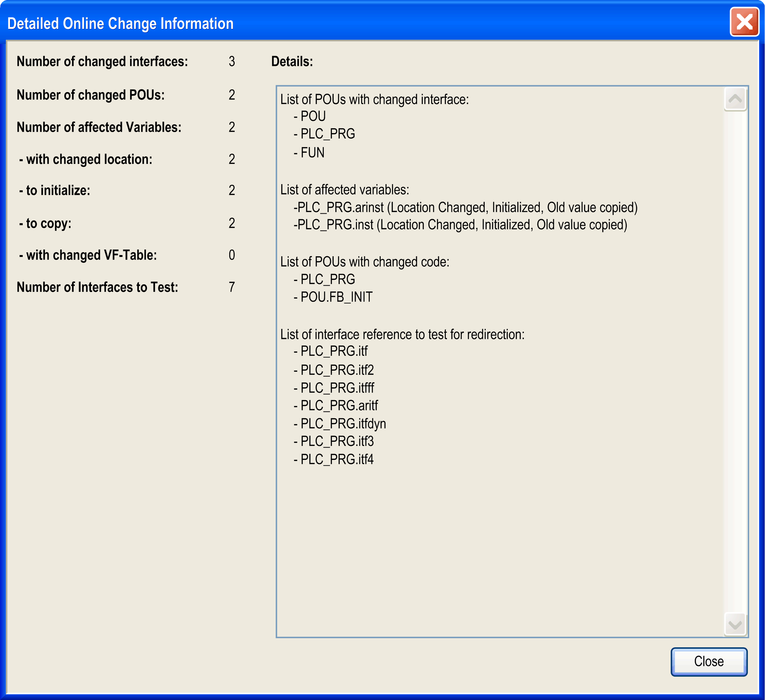Click the PLC_PRG.itf2 interface reference
Image resolution: width=765 pixels, height=700 pixels.
(x=337, y=370)
